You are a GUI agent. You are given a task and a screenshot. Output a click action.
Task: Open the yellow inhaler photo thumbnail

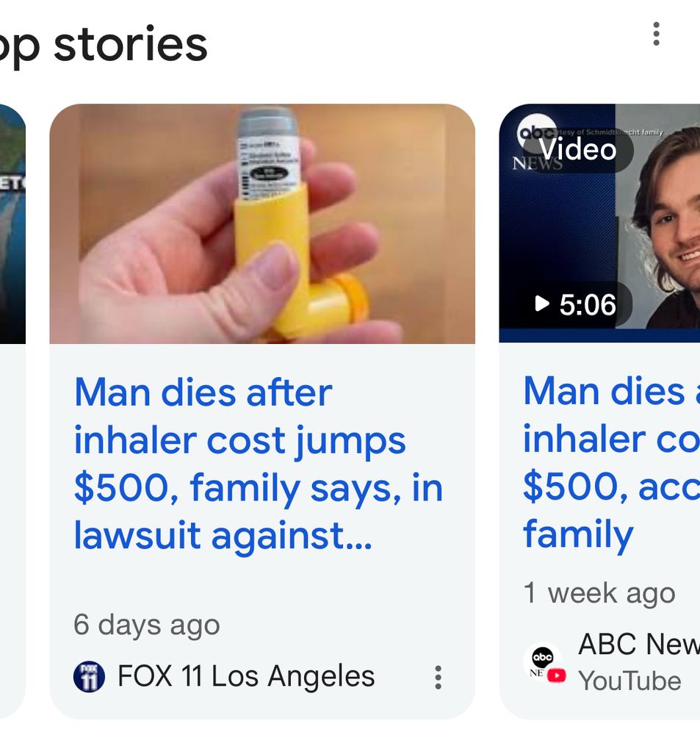pyautogui.click(x=262, y=223)
